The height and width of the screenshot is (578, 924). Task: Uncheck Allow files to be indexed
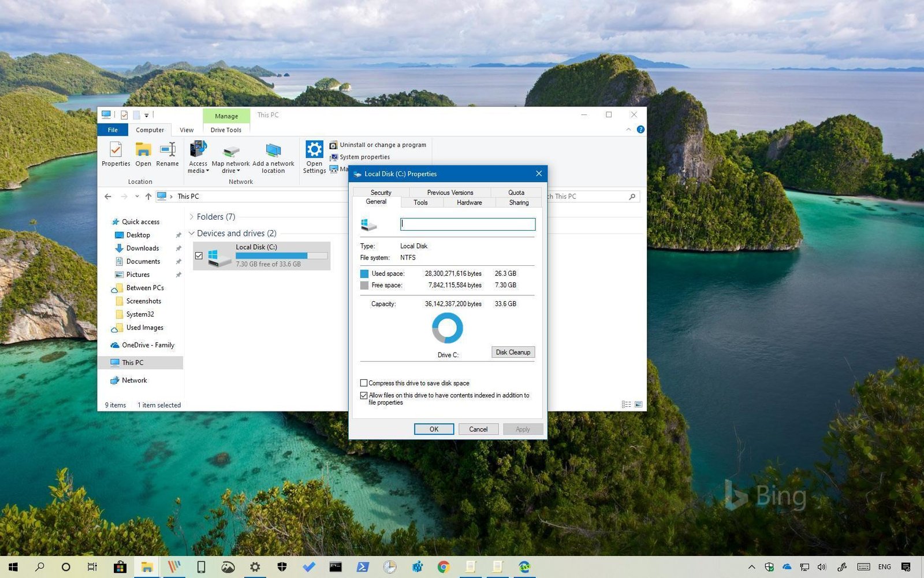click(364, 395)
